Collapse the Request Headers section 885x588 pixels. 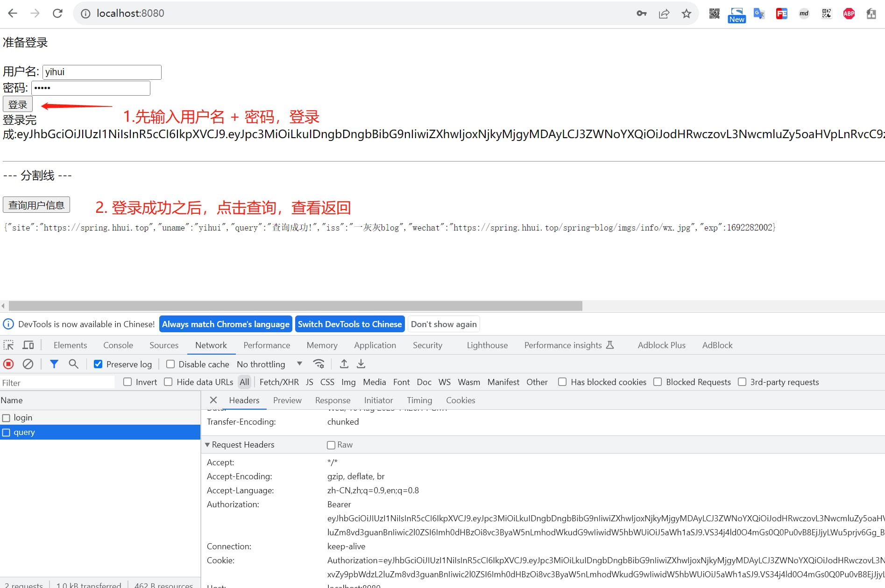[x=207, y=445]
